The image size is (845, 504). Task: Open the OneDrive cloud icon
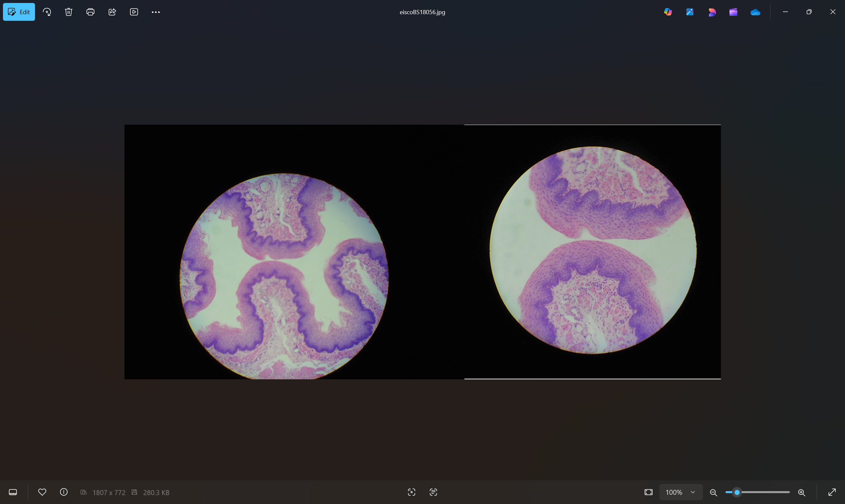click(x=755, y=12)
